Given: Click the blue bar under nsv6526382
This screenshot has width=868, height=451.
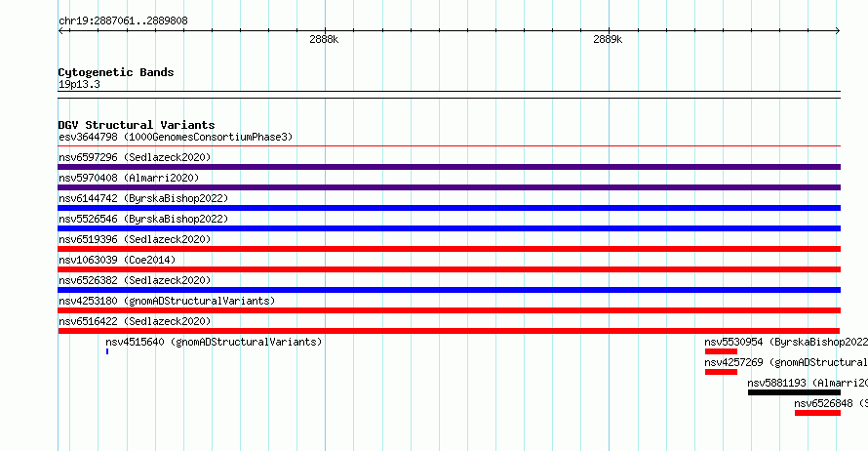Looking at the screenshot, I should (449, 290).
